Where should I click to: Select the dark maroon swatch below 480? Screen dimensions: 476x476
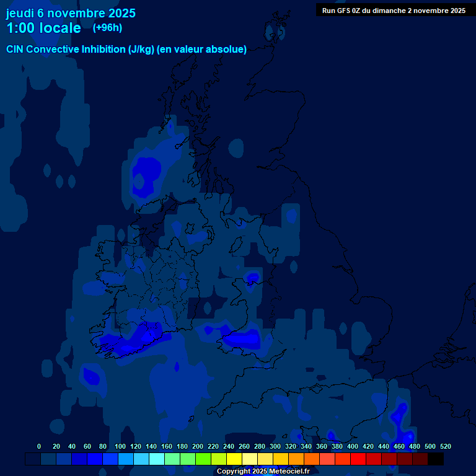tap(420, 459)
